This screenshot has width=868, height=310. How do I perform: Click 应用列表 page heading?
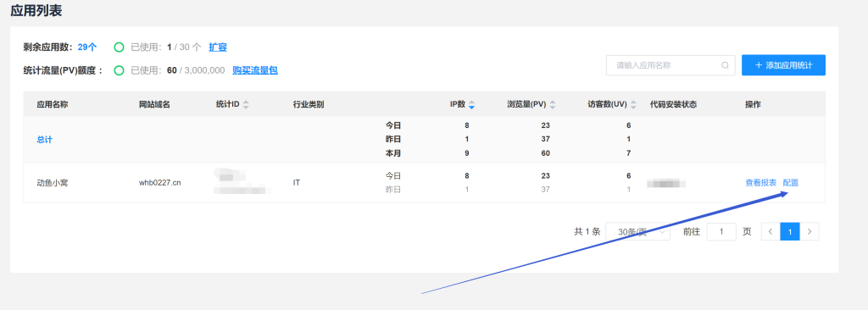click(x=36, y=9)
